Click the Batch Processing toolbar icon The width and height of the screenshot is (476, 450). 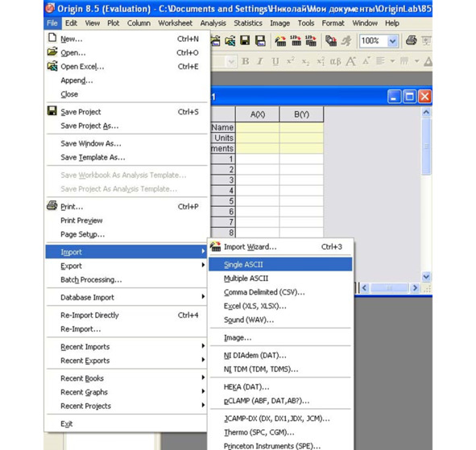coord(330,41)
